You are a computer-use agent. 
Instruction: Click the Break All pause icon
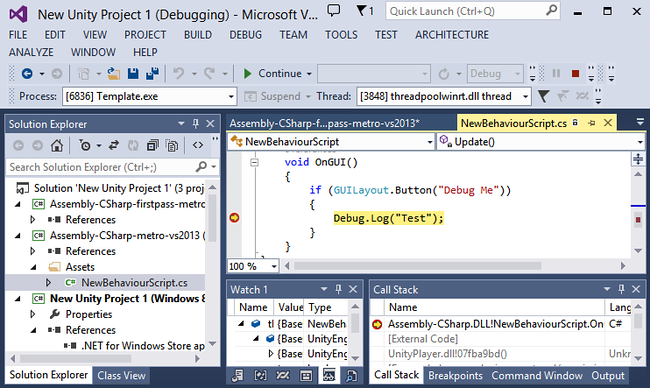(556, 74)
